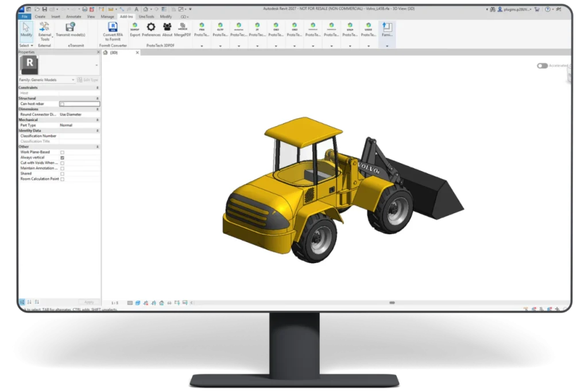
Task: Click the shopping cart icon in title bar
Action: tap(537, 9)
